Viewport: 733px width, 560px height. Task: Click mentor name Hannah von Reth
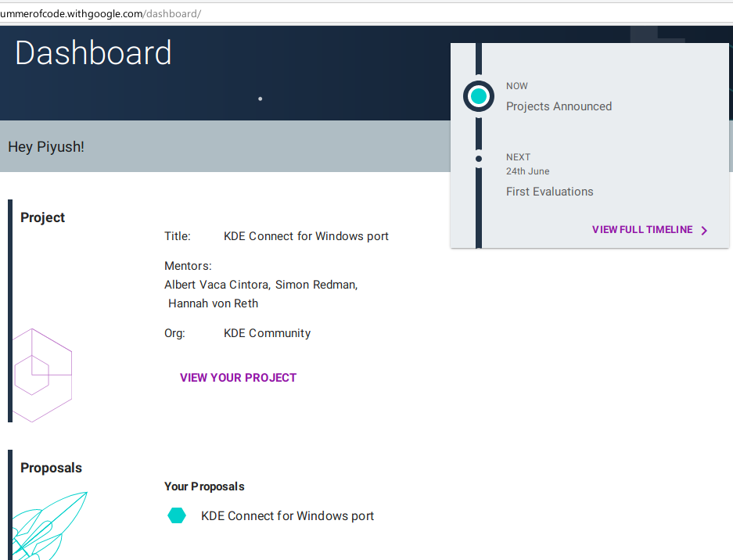[x=213, y=303]
